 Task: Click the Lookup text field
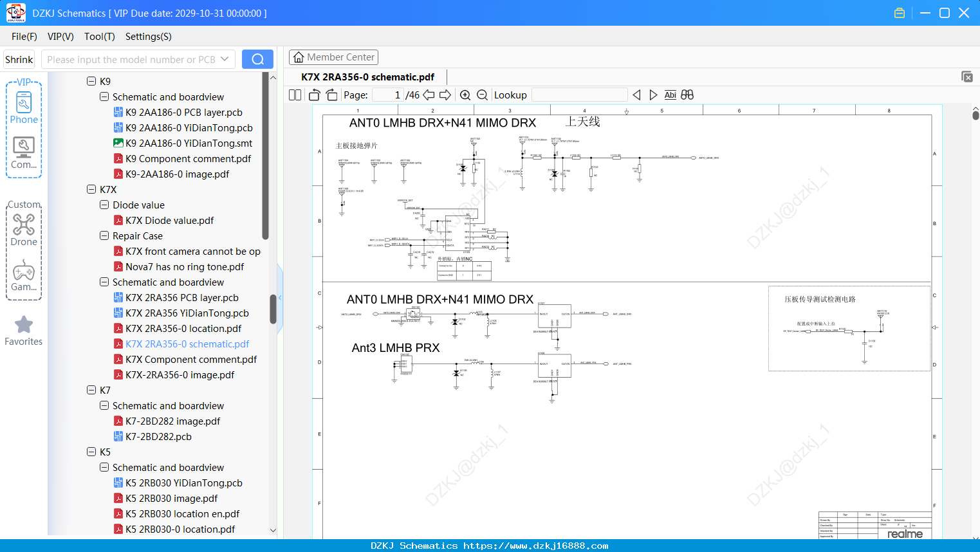coord(580,95)
